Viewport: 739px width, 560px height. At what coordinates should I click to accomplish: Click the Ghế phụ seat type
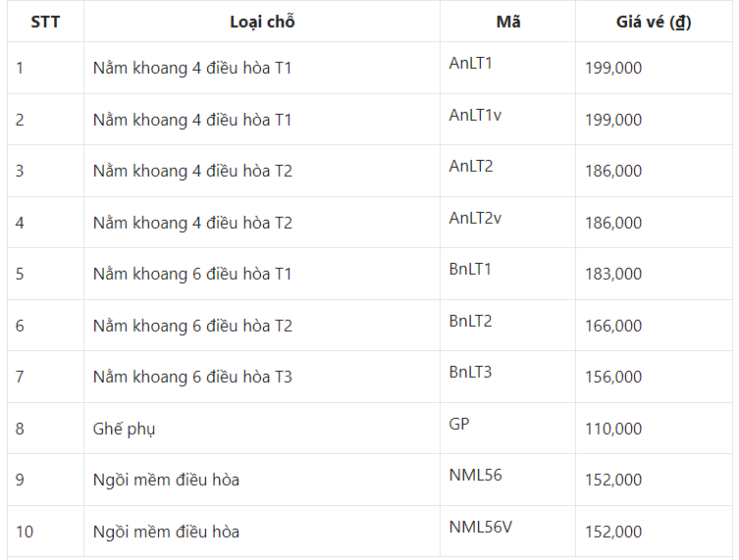[124, 429]
